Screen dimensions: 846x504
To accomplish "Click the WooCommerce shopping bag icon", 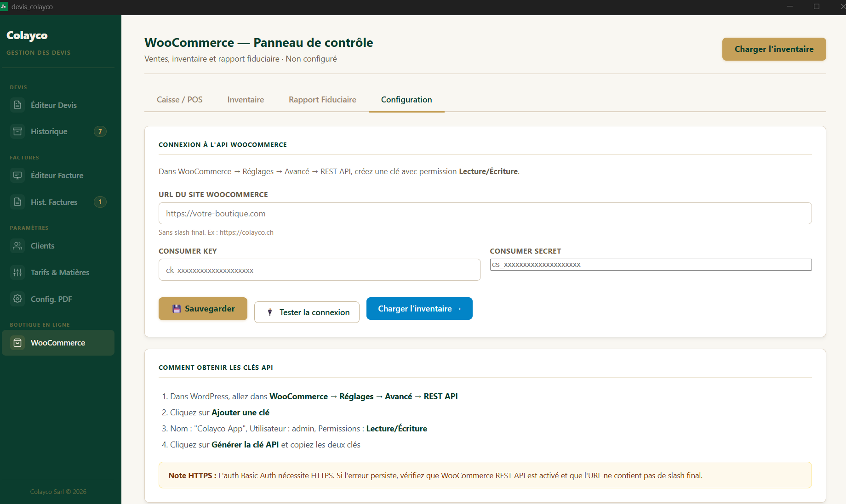I will pyautogui.click(x=17, y=343).
